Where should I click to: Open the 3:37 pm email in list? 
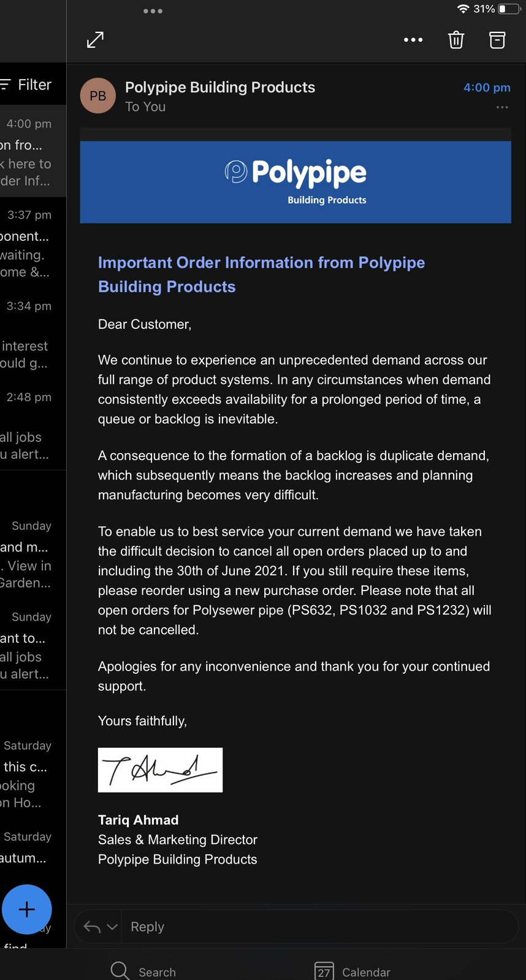[x=29, y=243]
